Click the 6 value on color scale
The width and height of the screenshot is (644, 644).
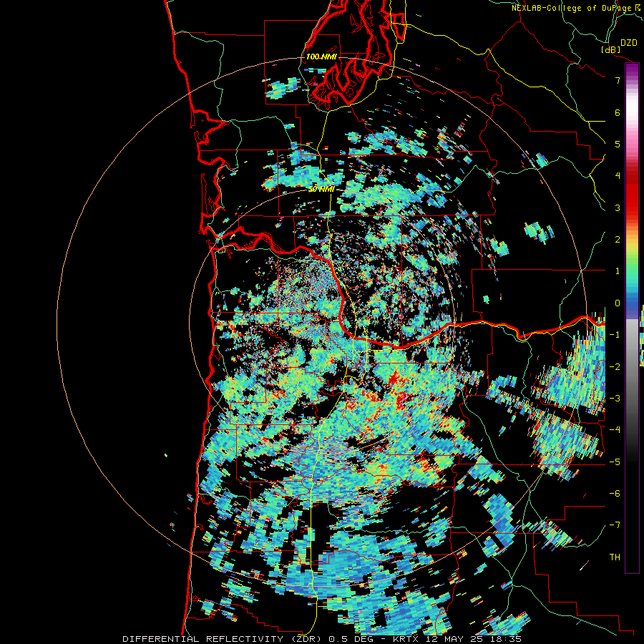pos(618,112)
